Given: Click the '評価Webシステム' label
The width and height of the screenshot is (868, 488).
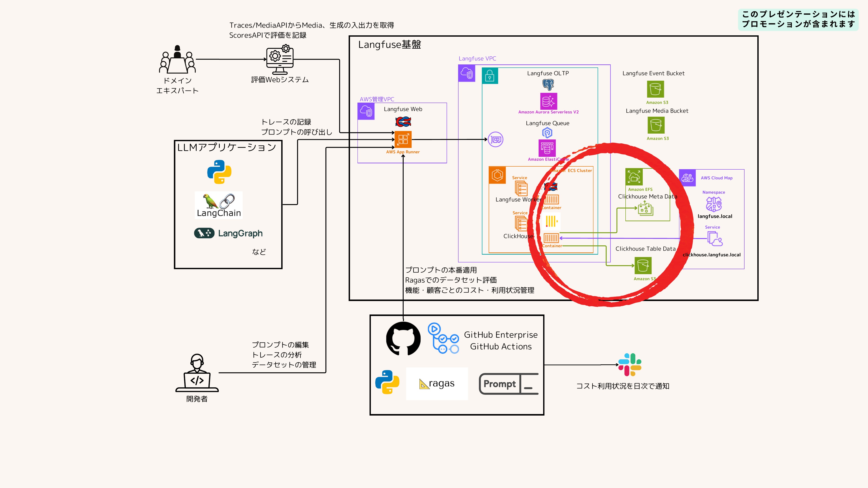Looking at the screenshot, I should (280, 80).
